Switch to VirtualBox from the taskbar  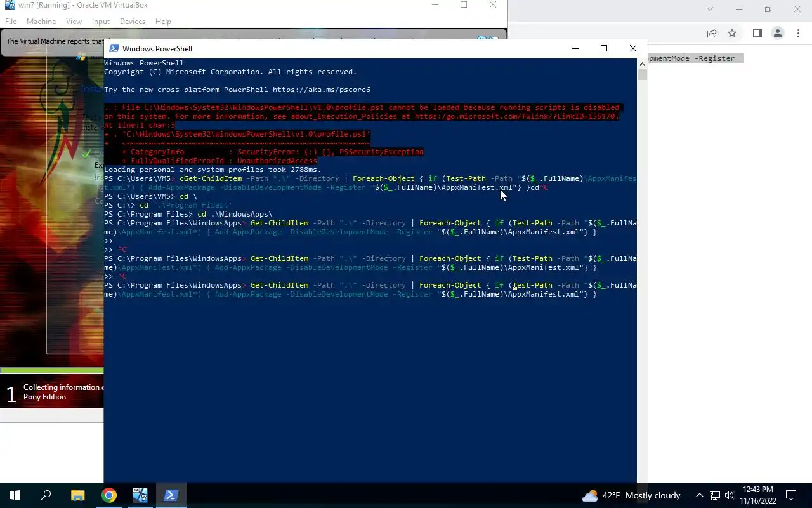point(140,495)
